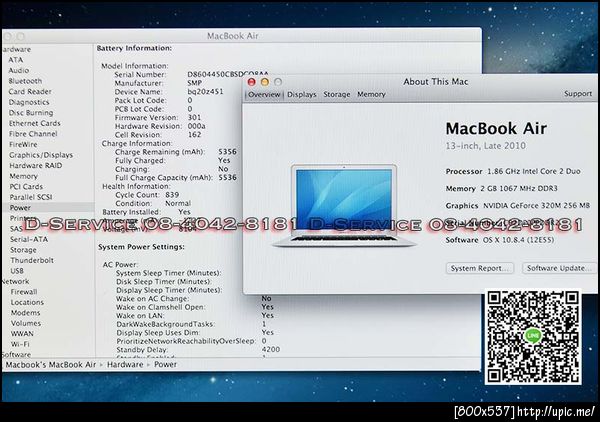The width and height of the screenshot is (600, 422).
Task: Click the Device Name bq20z451
Action: (205, 92)
